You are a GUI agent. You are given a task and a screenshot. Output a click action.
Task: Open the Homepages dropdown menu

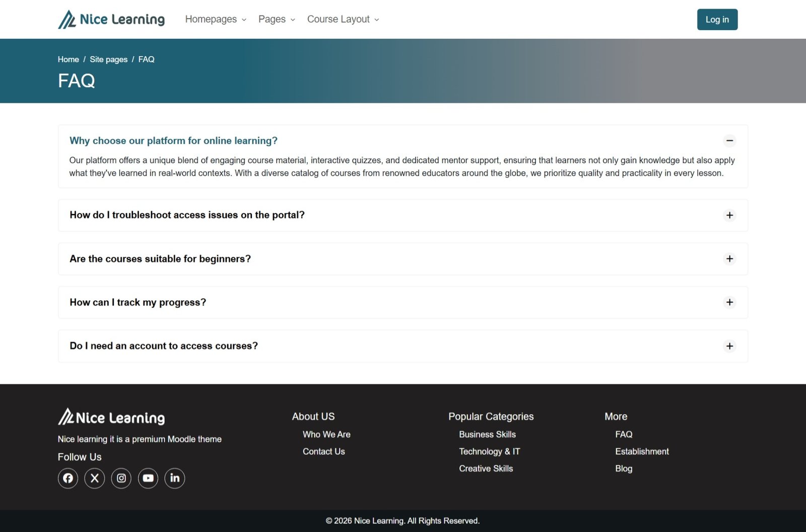tap(216, 19)
